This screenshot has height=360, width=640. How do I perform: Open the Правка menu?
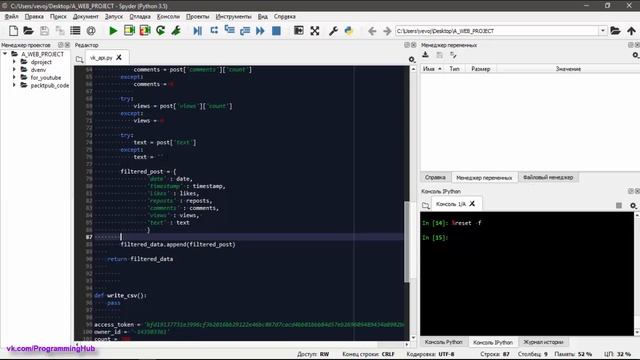pyautogui.click(x=34, y=17)
